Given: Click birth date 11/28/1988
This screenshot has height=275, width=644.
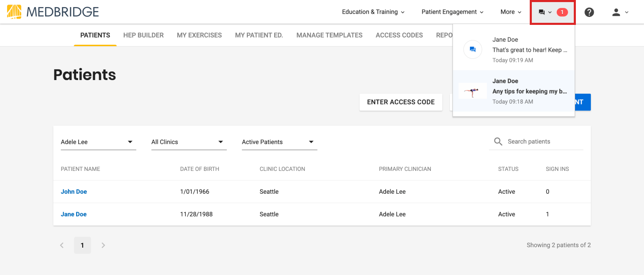Looking at the screenshot, I should (x=197, y=214).
